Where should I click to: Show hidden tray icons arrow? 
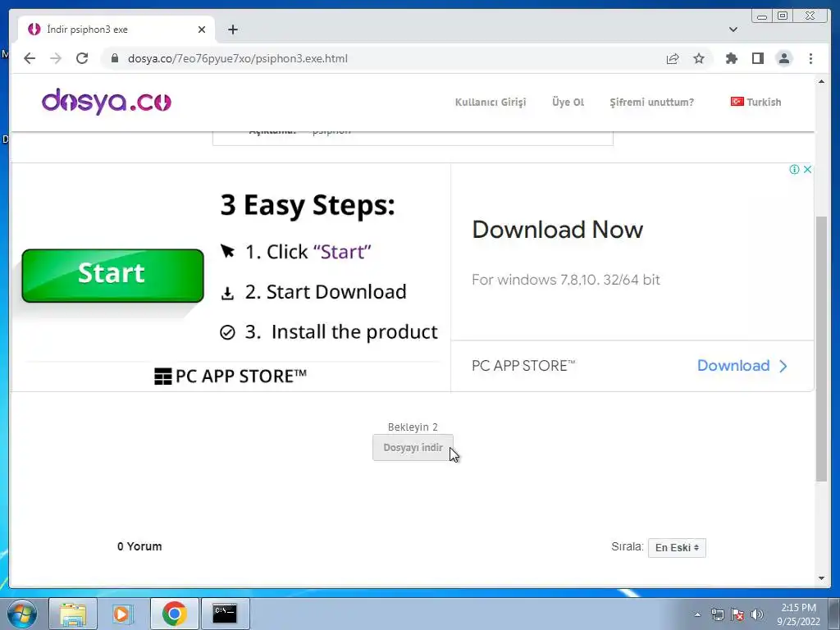pyautogui.click(x=697, y=614)
